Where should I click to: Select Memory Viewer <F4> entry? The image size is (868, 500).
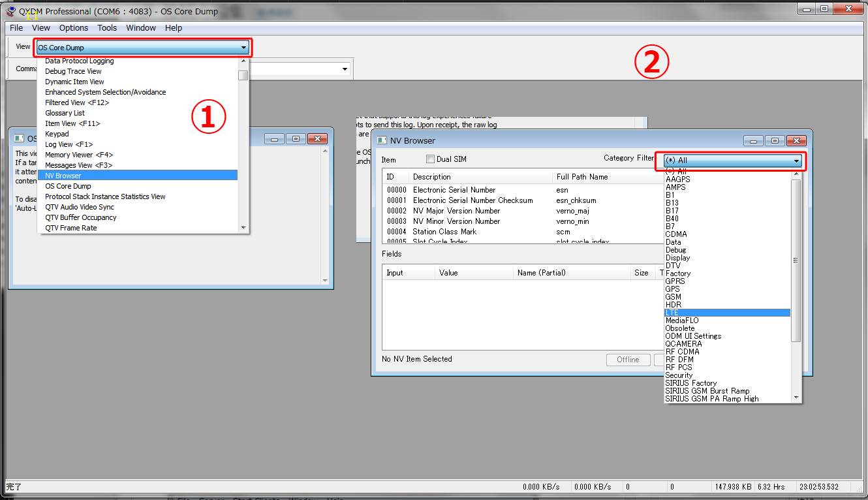(x=79, y=155)
